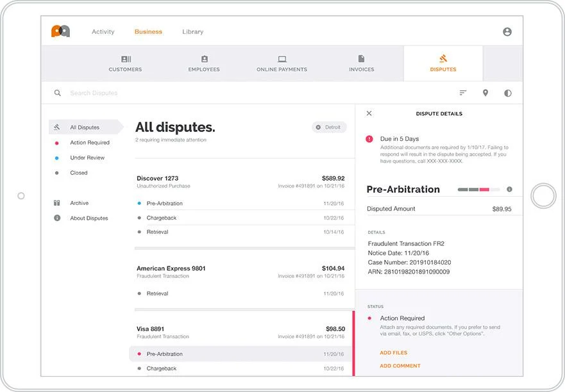Image resolution: width=565 pixels, height=392 pixels.
Task: Click the $589.92 amount
Action: 333,178
